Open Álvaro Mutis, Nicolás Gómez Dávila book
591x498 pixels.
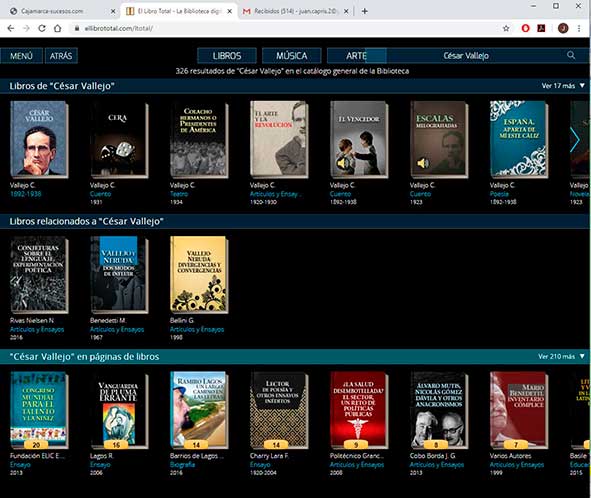pos(439,410)
